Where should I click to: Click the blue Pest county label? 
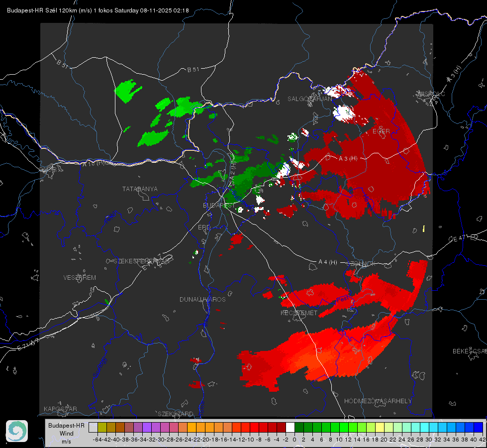(344, 299)
